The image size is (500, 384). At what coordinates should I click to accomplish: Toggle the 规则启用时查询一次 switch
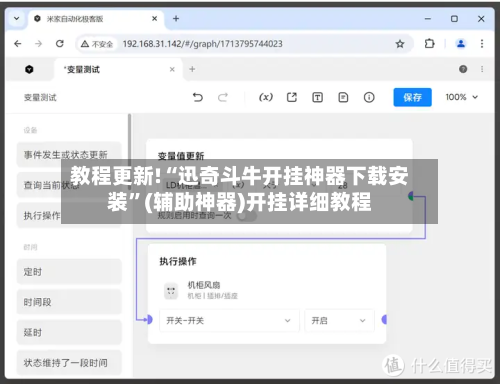[x=247, y=216]
